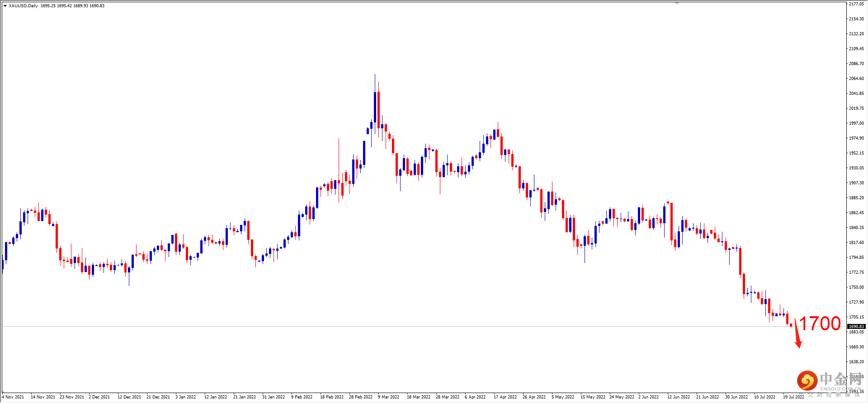Click the 9 Feb 2022 date label
The width and height of the screenshot is (868, 403).
coord(302,397)
